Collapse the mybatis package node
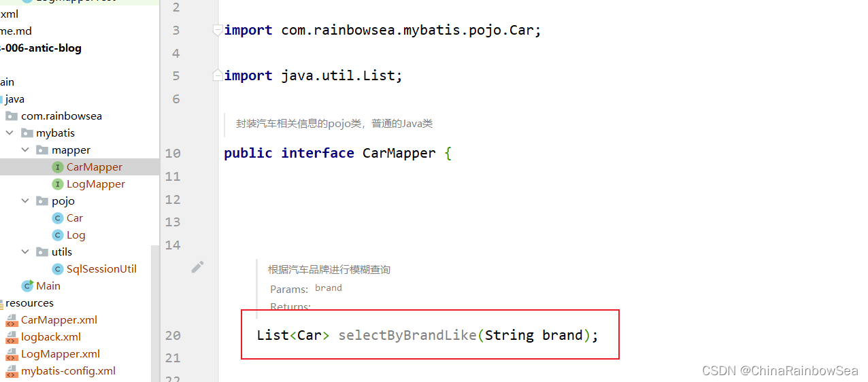 10,133
